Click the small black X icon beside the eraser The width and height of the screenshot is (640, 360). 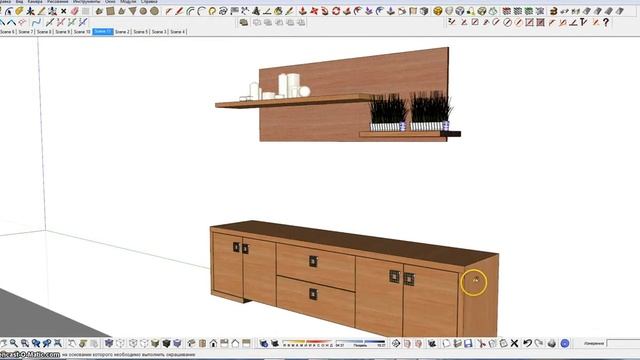(x=64, y=11)
